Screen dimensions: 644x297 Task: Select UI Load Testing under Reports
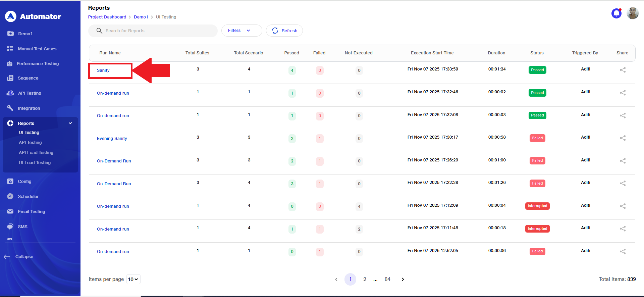tap(35, 163)
